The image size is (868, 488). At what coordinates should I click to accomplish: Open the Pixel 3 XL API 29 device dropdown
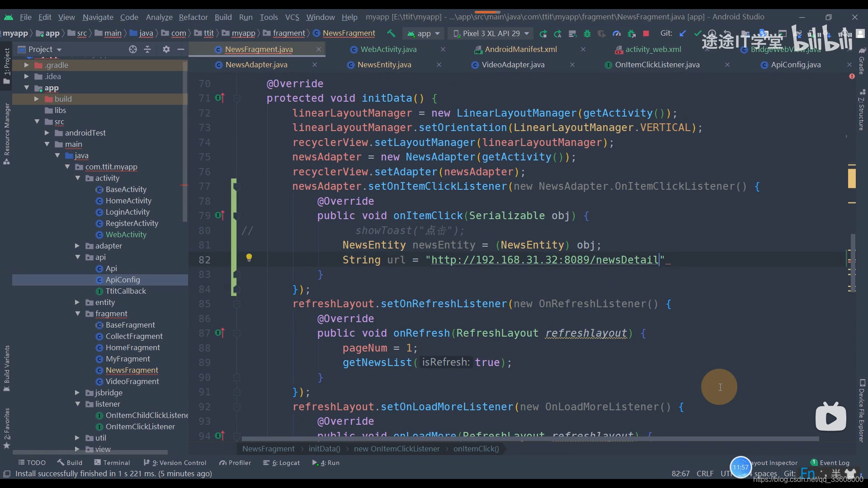491,33
